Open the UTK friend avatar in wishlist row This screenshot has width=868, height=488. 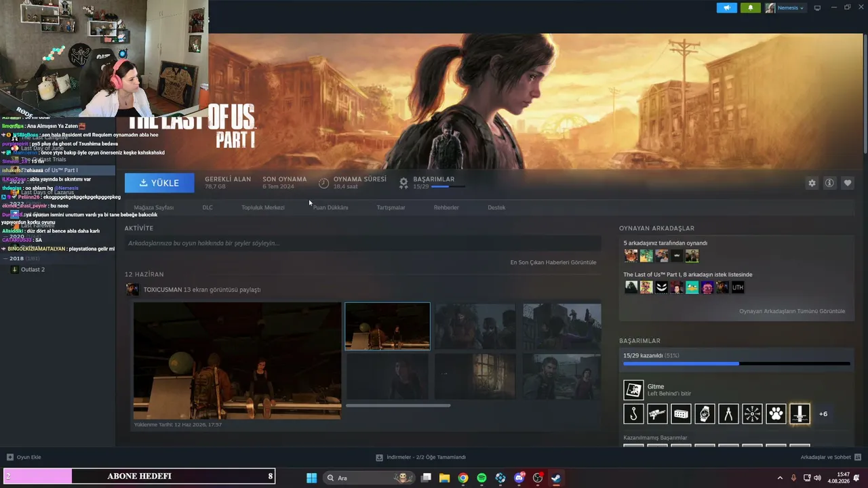pos(738,287)
